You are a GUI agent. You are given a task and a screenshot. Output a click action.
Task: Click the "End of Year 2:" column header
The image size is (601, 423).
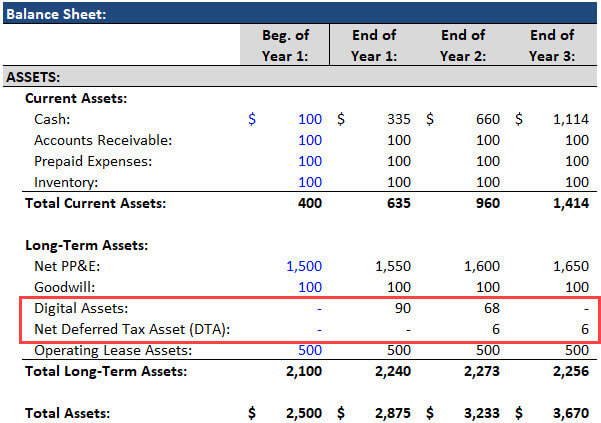463,46
